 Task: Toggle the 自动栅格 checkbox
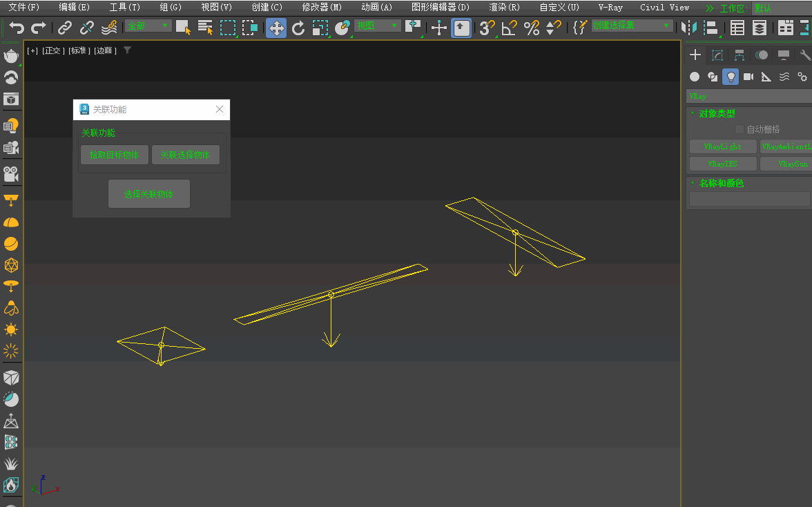coord(739,129)
